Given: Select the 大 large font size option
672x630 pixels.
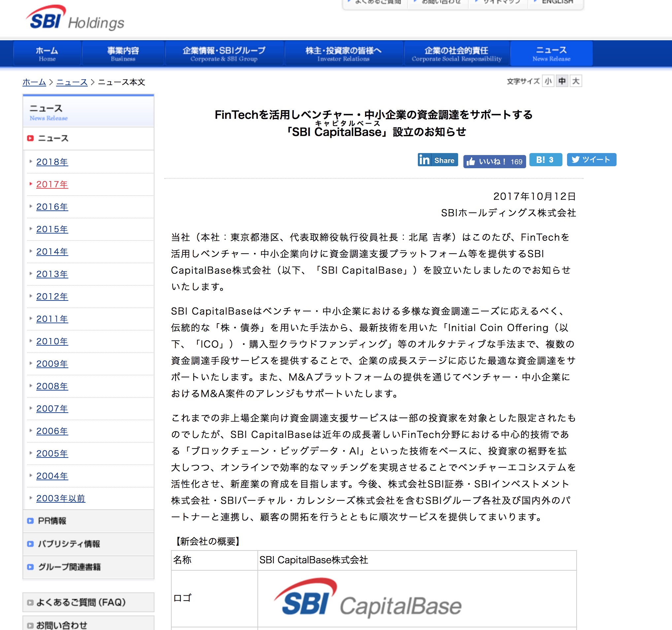Looking at the screenshot, I should click(575, 81).
